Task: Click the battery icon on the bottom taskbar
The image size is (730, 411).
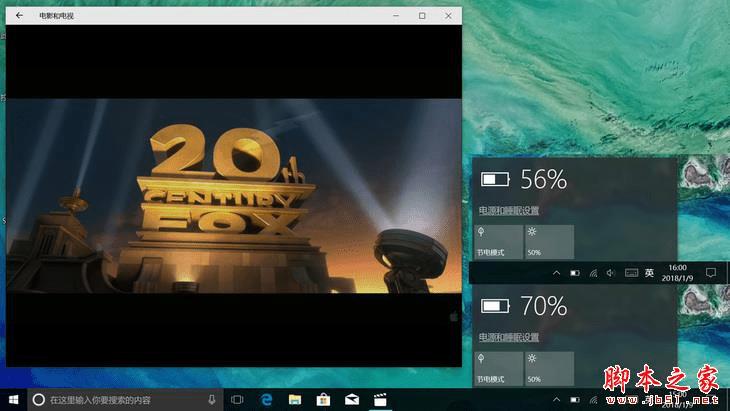Action: 575,399
